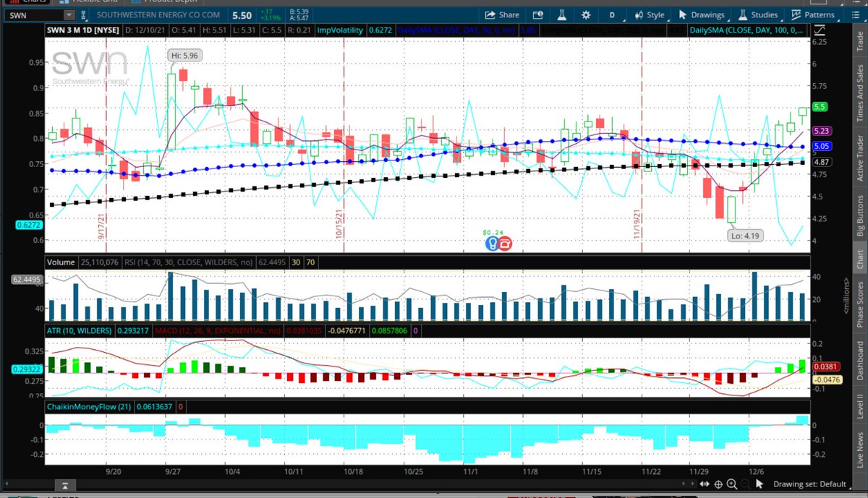Click the 11/19/21 expiration date marker

(x=637, y=223)
